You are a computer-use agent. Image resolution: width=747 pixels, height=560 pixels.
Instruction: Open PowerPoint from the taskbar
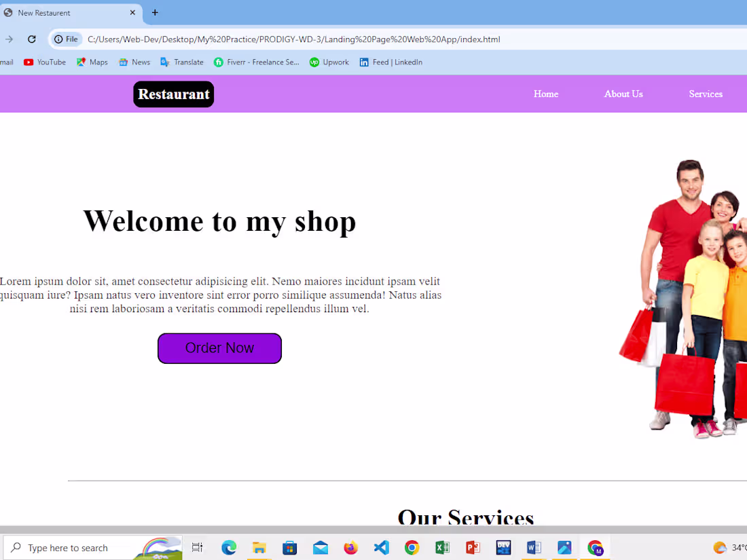pos(473,548)
